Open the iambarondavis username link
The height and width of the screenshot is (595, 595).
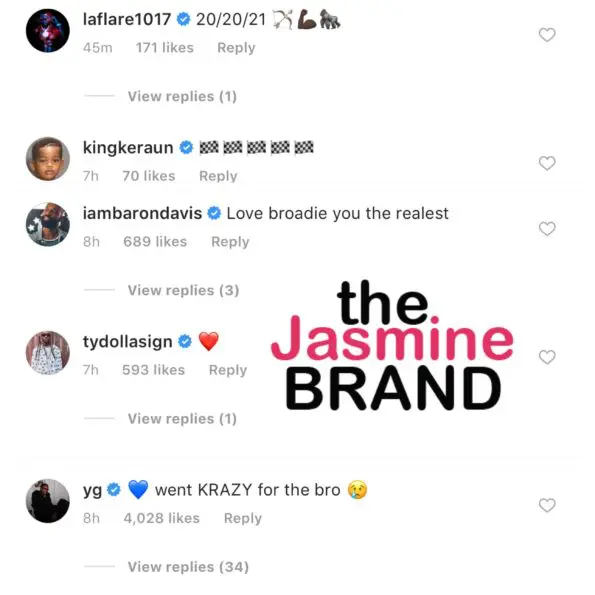point(142,213)
